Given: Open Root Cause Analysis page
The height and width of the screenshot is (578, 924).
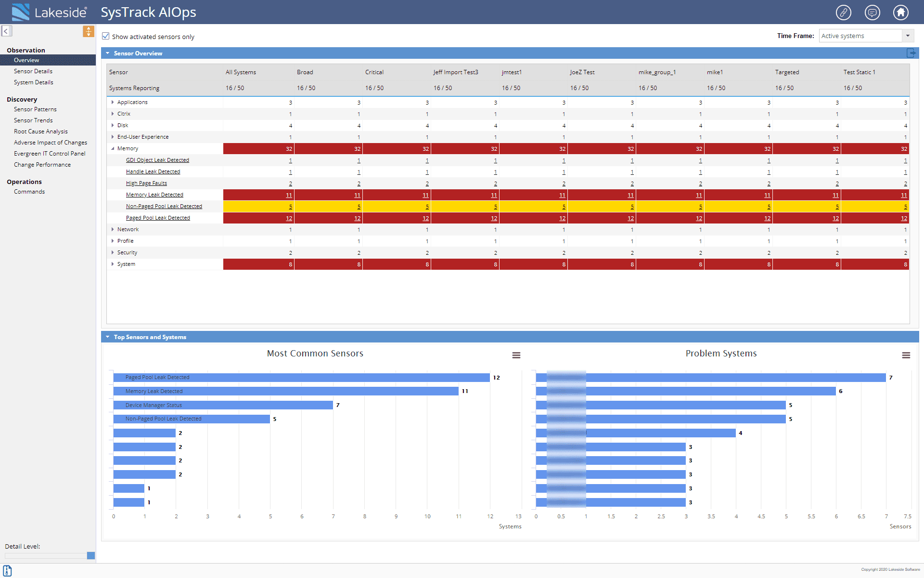Looking at the screenshot, I should 41,131.
